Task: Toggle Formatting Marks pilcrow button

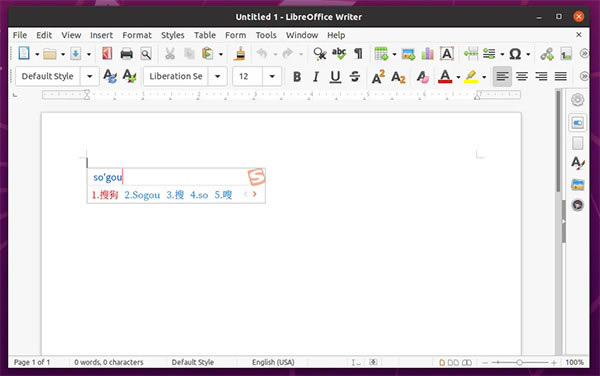Action: point(359,54)
